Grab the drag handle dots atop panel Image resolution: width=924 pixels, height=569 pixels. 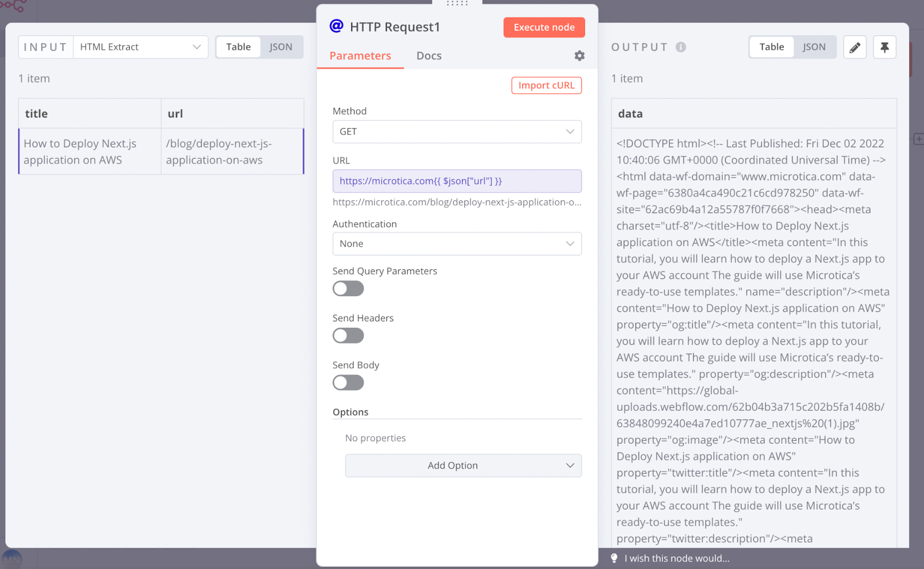click(x=457, y=3)
